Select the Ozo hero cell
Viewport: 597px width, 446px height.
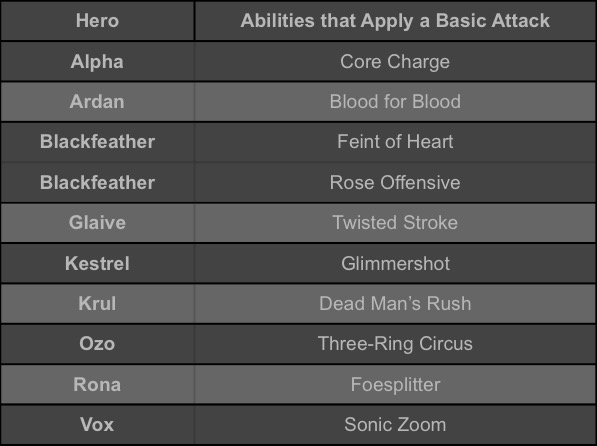point(97,344)
